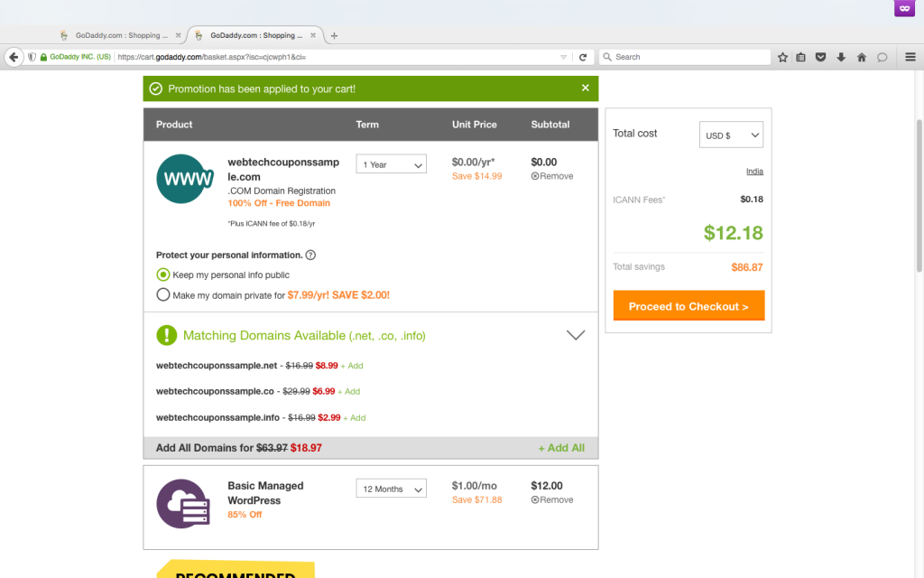Dismiss the promotion applied banner
924x578 pixels.
(x=585, y=88)
